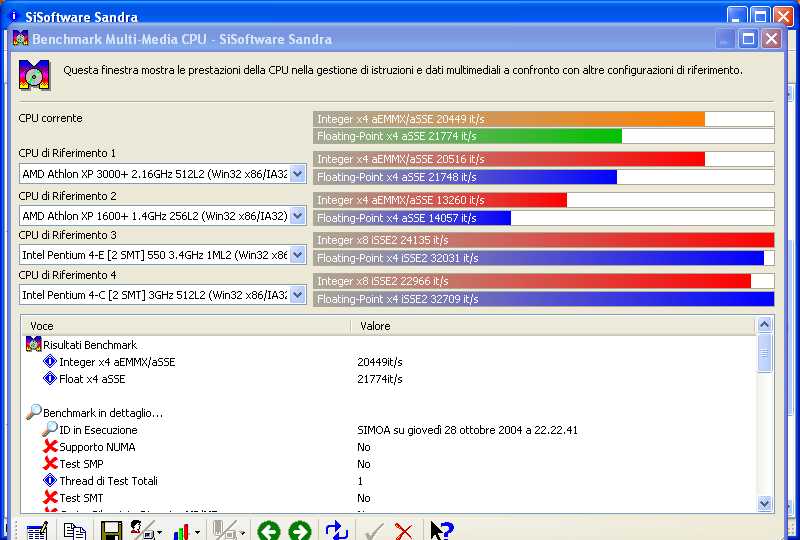Viewport: 800px width, 540px height.
Task: Click the CPU corrente label
Action: click(50, 118)
